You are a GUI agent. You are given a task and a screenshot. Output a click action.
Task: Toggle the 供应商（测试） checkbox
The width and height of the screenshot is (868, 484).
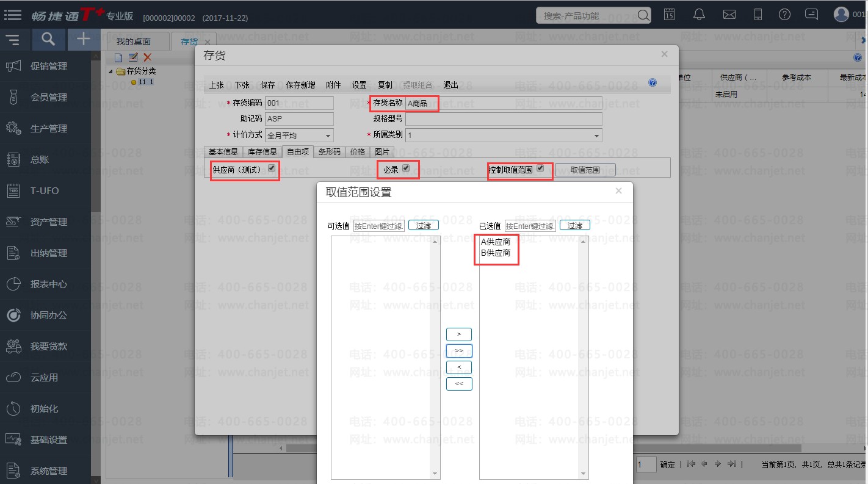click(x=272, y=168)
